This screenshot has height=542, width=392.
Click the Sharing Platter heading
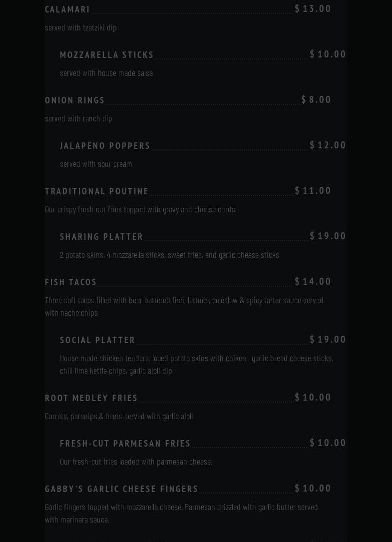(101, 236)
